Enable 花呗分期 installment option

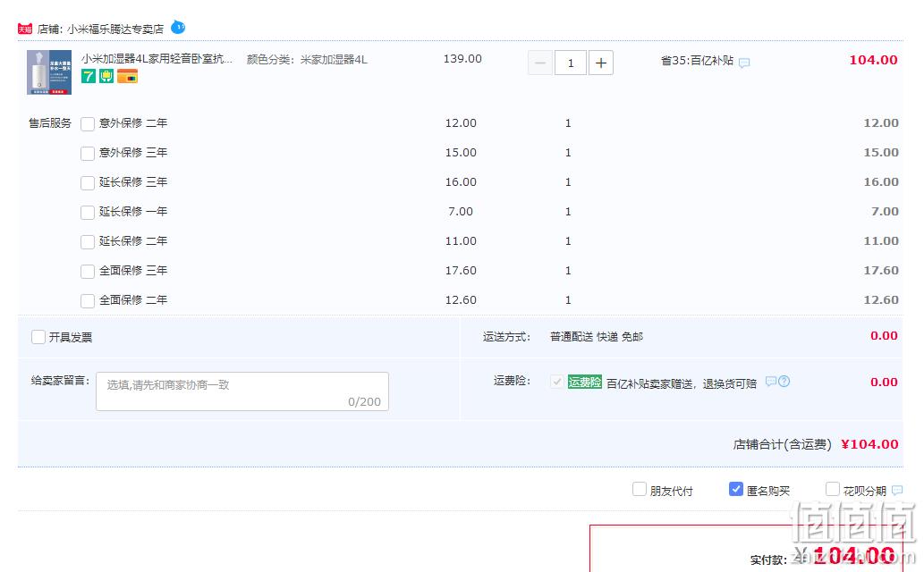coord(833,489)
